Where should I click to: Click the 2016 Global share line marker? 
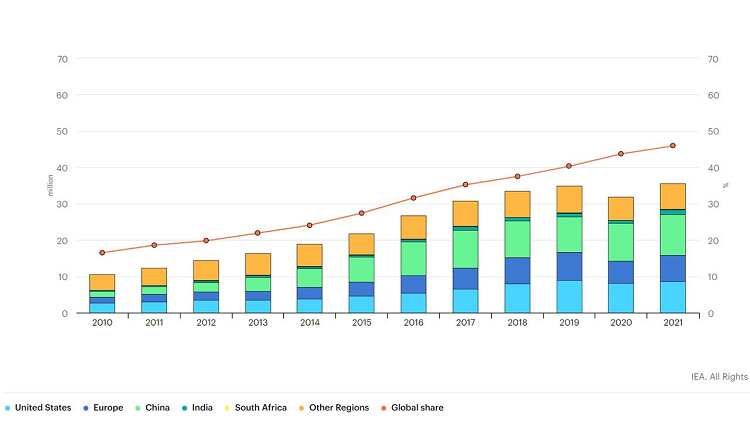413,198
